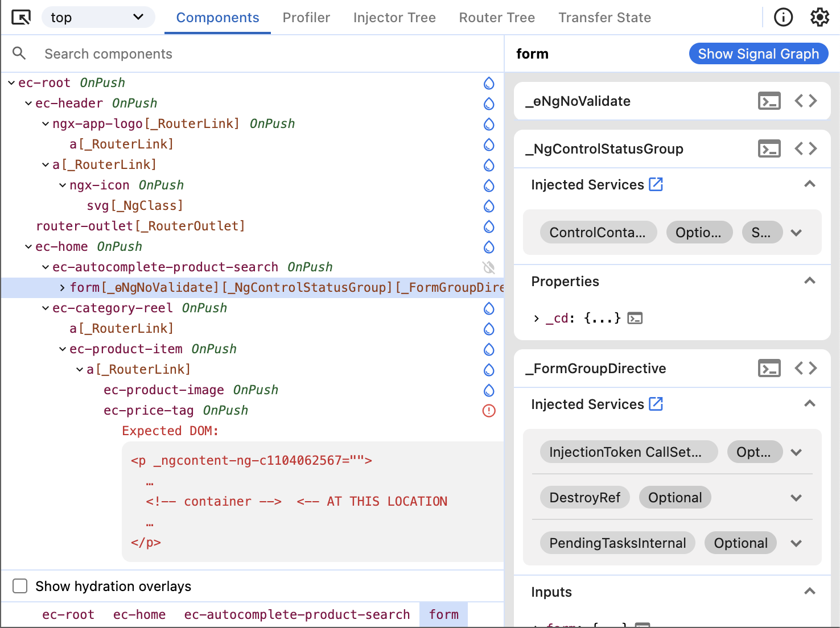840x628 pixels.
Task: Collapse the ec-category-reel tree node
Action: click(x=46, y=308)
